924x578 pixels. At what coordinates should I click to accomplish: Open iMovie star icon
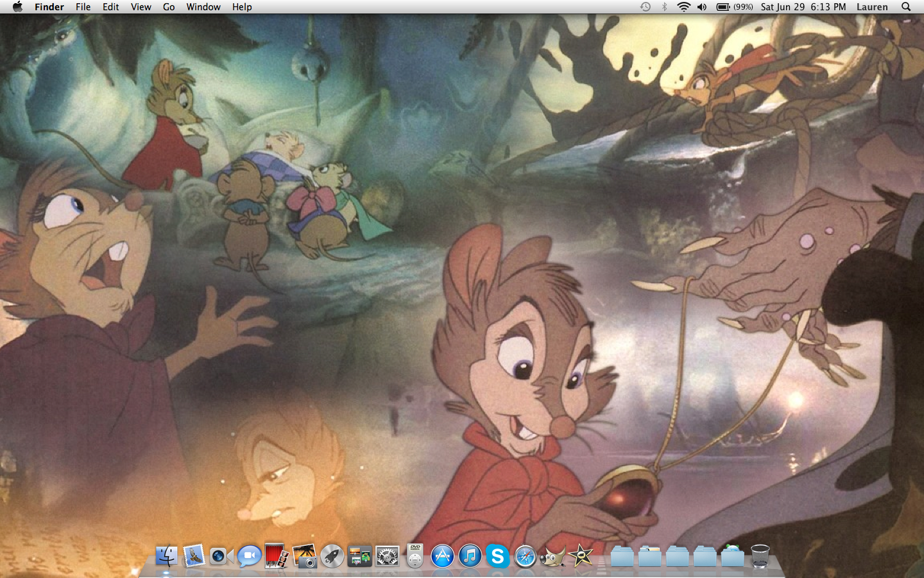pyautogui.click(x=581, y=556)
